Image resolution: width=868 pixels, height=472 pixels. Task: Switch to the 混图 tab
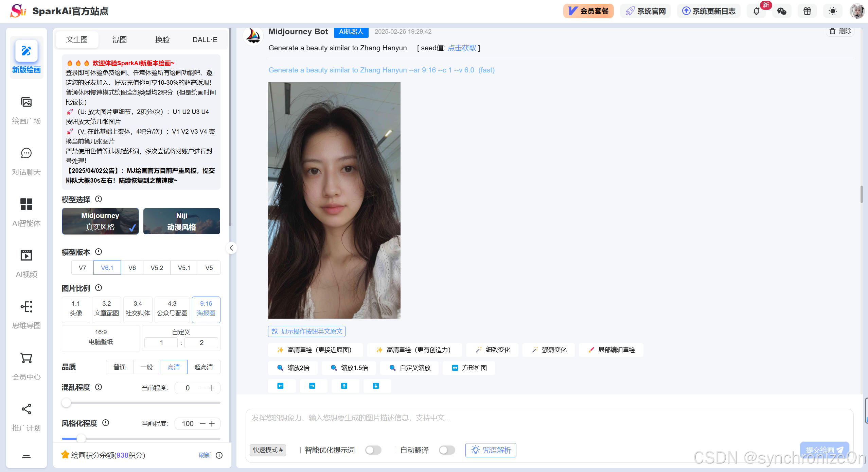pos(120,40)
